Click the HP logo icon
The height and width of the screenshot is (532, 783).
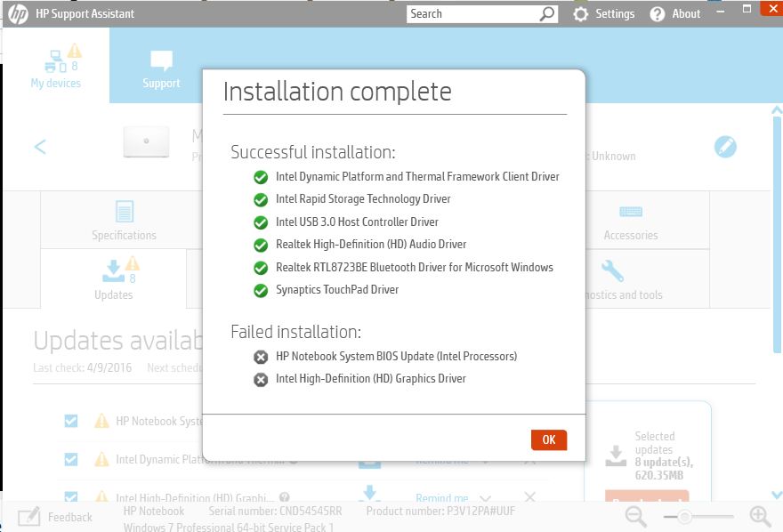19,14
